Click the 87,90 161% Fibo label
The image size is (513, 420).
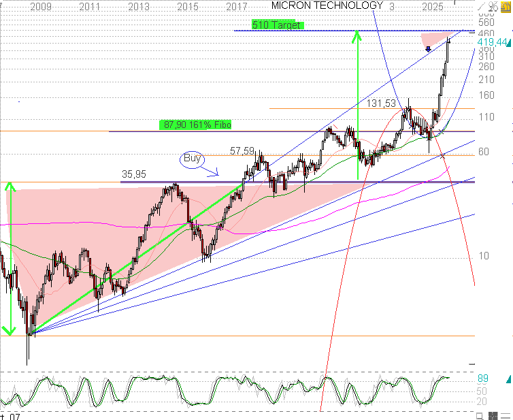[x=197, y=125]
